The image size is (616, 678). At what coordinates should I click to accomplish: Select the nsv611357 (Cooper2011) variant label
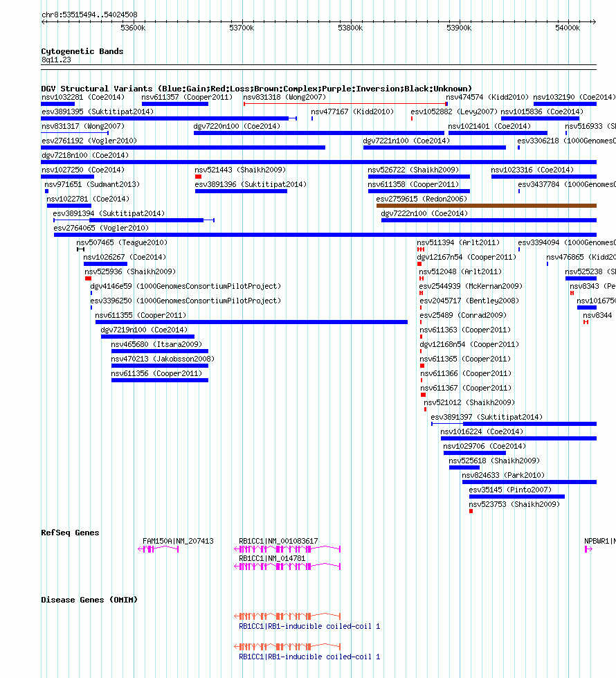(x=187, y=97)
